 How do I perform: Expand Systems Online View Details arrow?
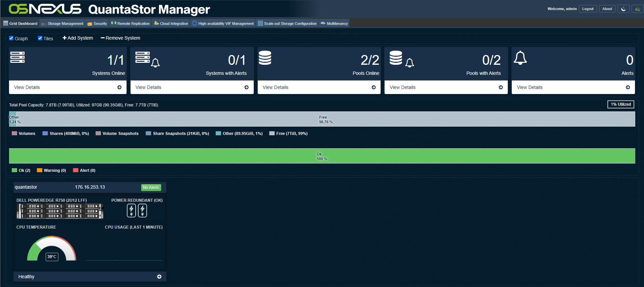pyautogui.click(x=119, y=87)
